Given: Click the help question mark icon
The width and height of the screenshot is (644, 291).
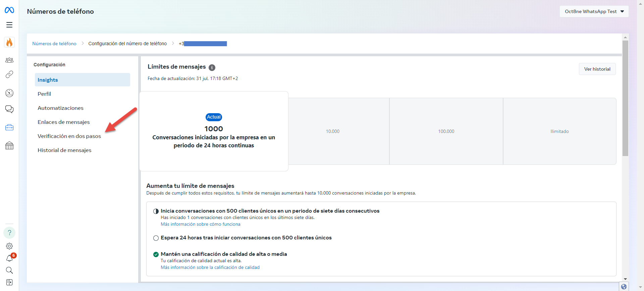Looking at the screenshot, I should click(9, 233).
